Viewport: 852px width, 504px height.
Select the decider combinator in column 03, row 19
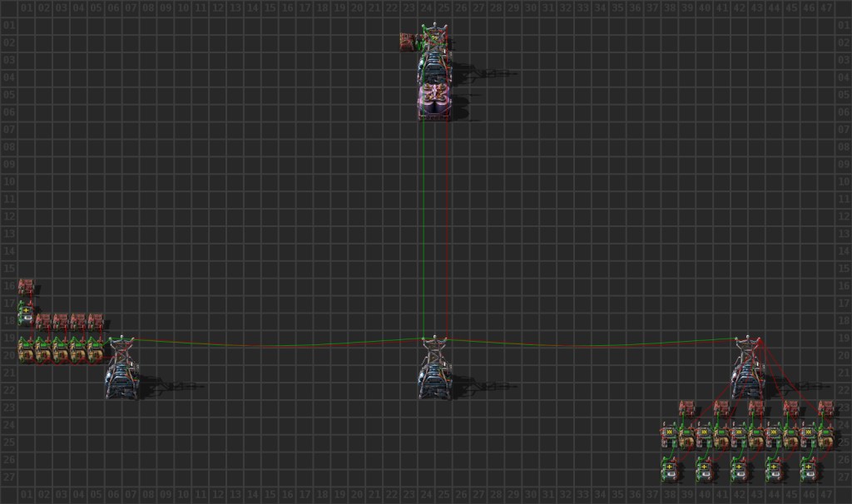pos(61,350)
